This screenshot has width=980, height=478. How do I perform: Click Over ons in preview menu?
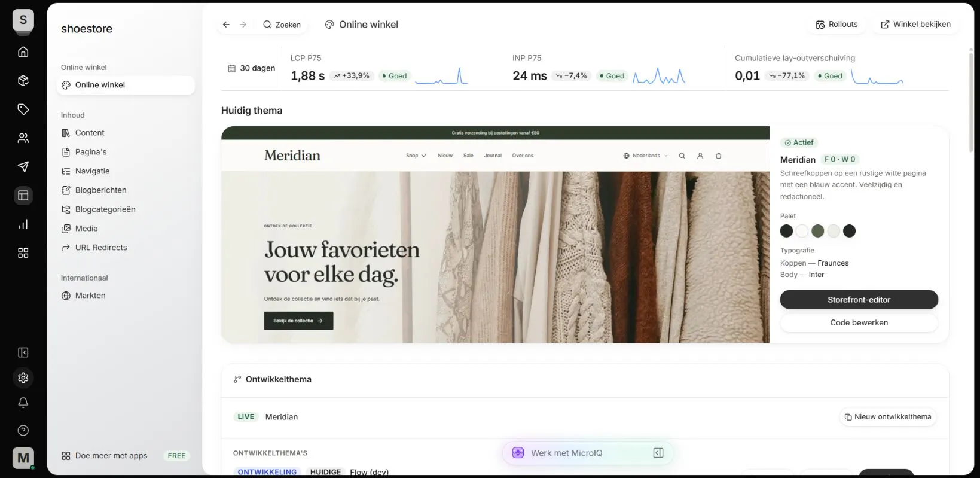[523, 156]
